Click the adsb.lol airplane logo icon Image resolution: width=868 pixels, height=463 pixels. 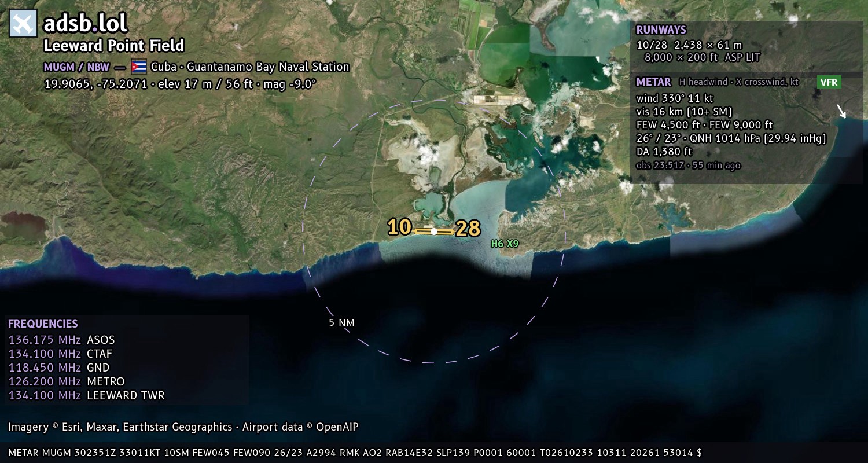[x=23, y=23]
